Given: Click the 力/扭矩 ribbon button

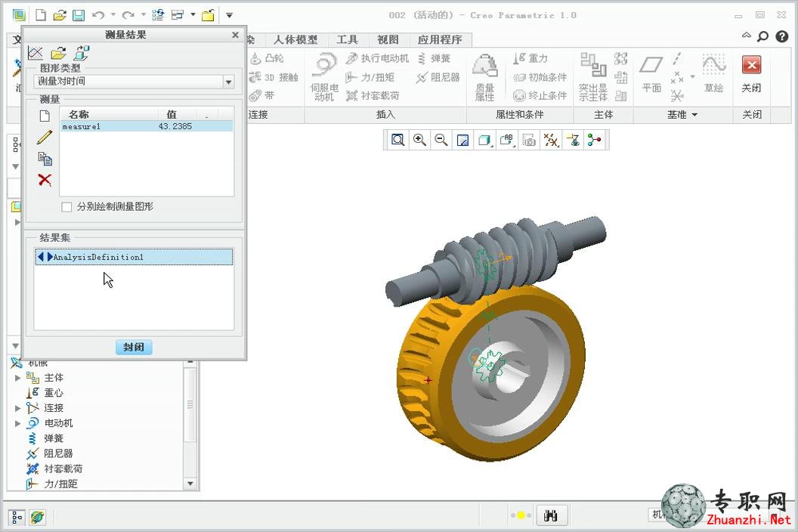Looking at the screenshot, I should click(370, 77).
